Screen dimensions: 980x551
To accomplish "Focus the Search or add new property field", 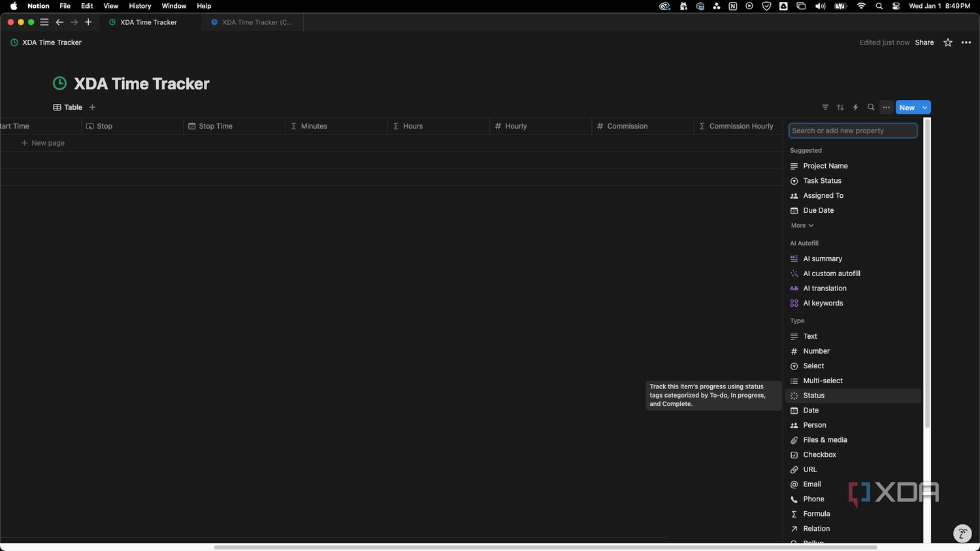I will 853,131.
